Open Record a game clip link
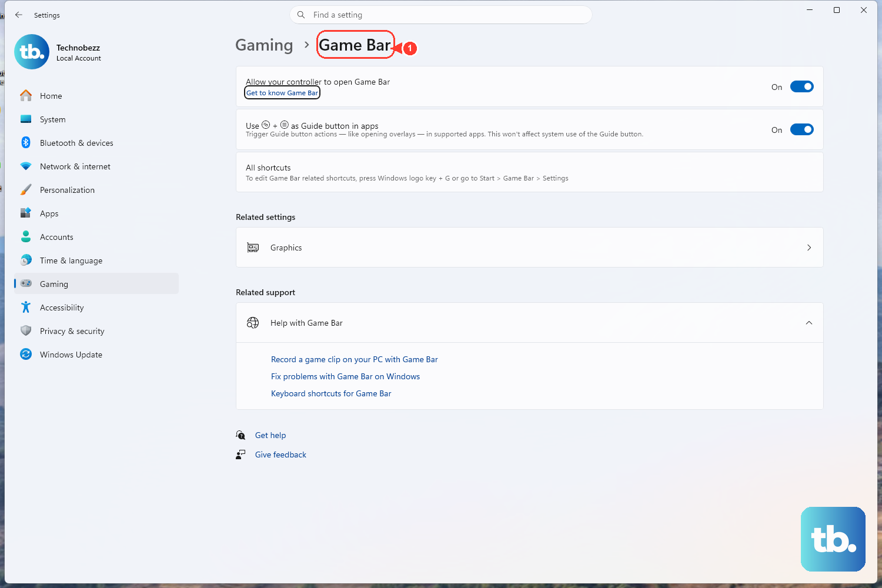The height and width of the screenshot is (588, 882). pyautogui.click(x=354, y=359)
